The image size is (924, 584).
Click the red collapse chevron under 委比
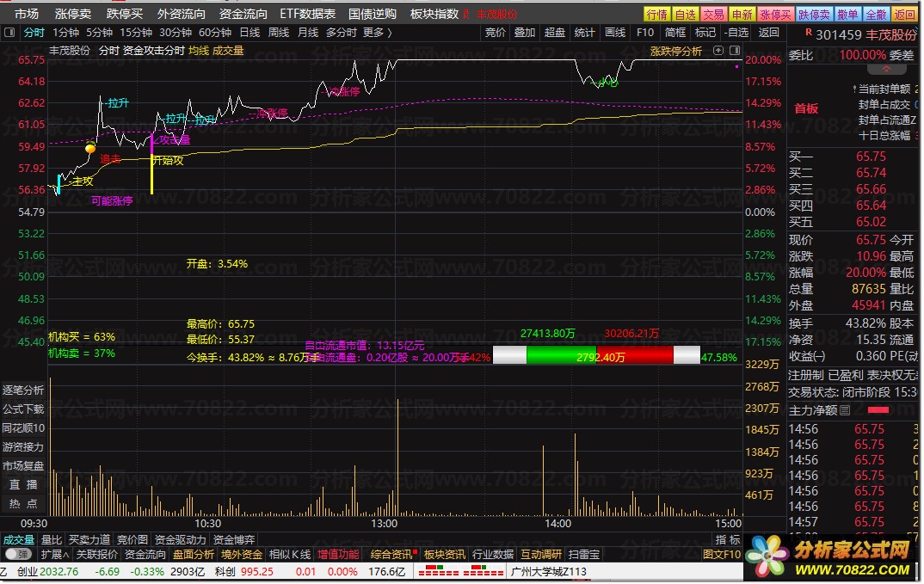click(x=885, y=70)
